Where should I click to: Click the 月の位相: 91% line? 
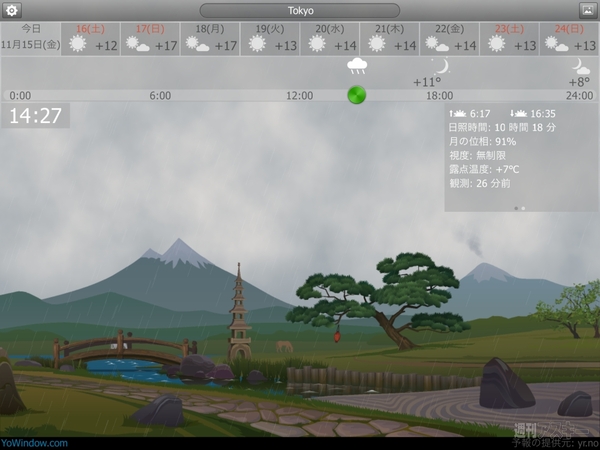click(x=483, y=142)
